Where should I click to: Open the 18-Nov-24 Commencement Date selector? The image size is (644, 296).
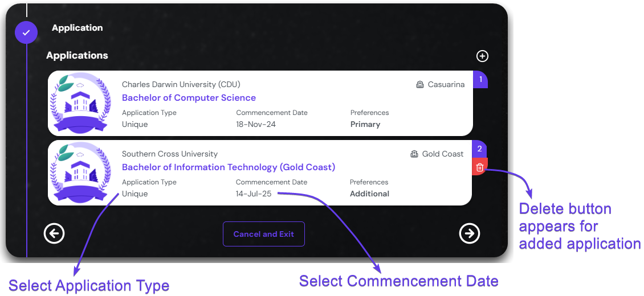tap(256, 125)
